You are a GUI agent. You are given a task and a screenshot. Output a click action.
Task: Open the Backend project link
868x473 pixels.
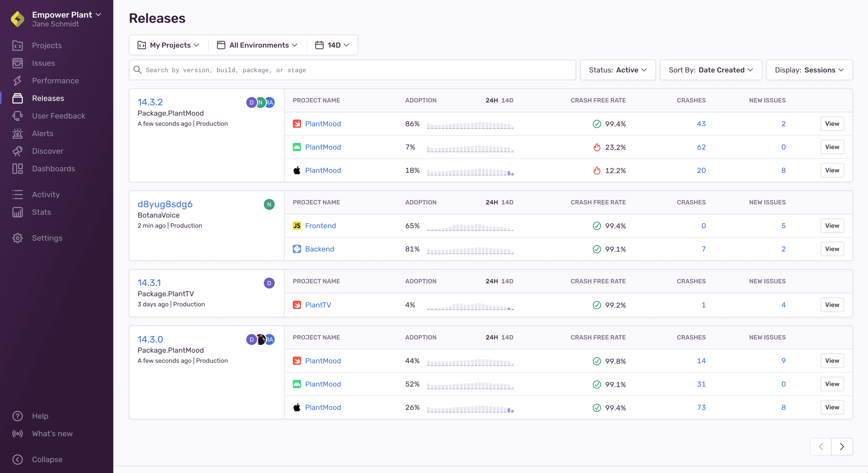pyautogui.click(x=319, y=249)
